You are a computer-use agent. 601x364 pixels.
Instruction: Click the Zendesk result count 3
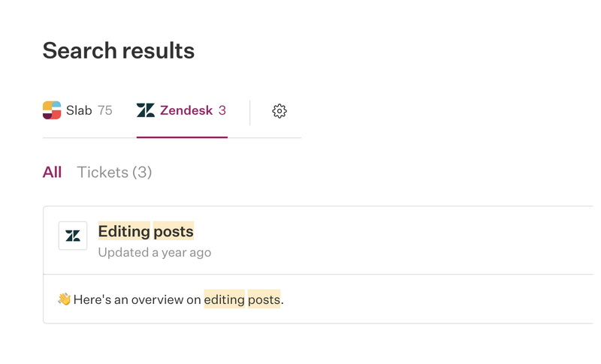pos(222,110)
